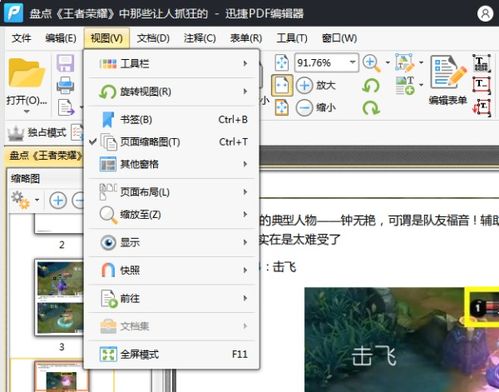Open the 快照 submenu
Screen dimensions: 499x392
pyautogui.click(x=172, y=270)
